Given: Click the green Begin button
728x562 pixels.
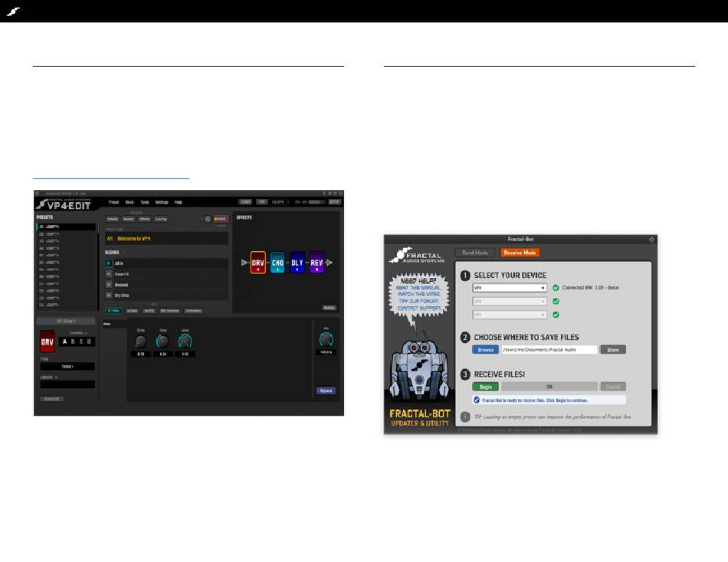Looking at the screenshot, I should tap(485, 387).
